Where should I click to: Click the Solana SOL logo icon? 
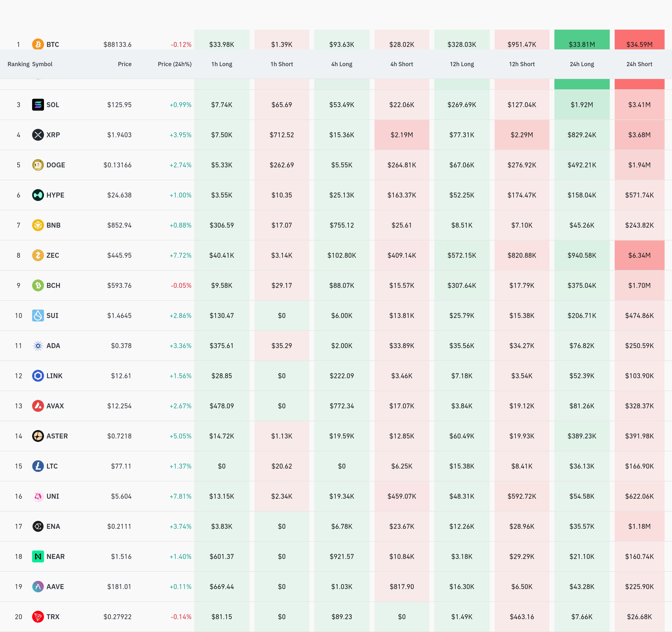pyautogui.click(x=38, y=105)
